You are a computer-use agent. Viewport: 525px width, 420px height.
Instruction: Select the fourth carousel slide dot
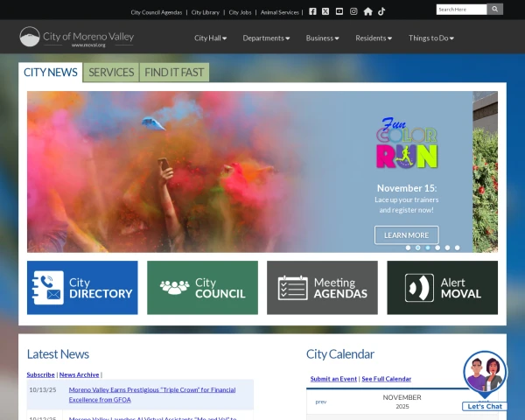coord(437,248)
